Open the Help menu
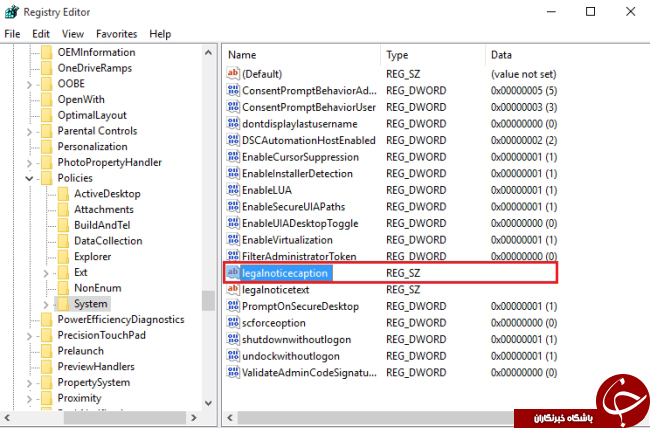This screenshot has height=428, width=650. point(160,34)
